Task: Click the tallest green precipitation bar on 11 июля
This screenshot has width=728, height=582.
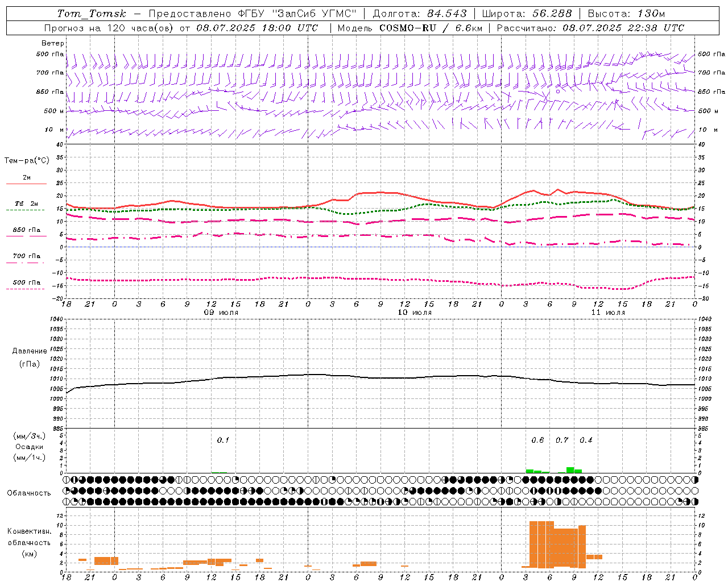Action: 570,470
